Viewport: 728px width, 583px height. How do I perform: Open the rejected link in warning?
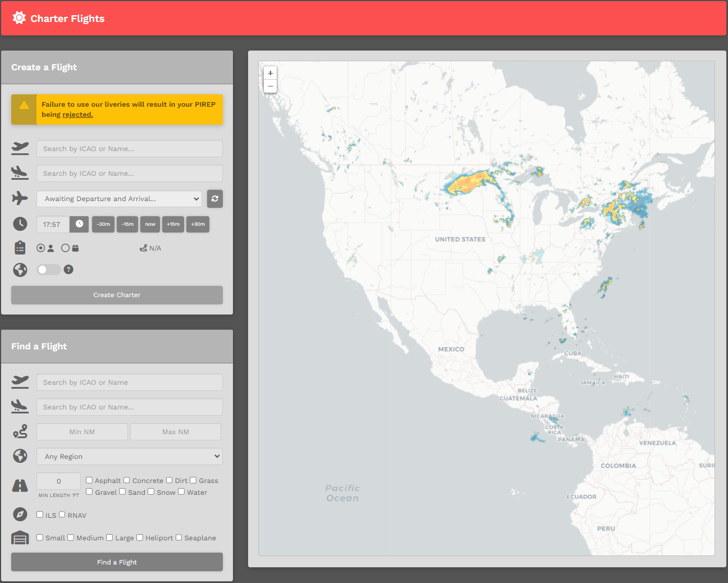(x=77, y=115)
